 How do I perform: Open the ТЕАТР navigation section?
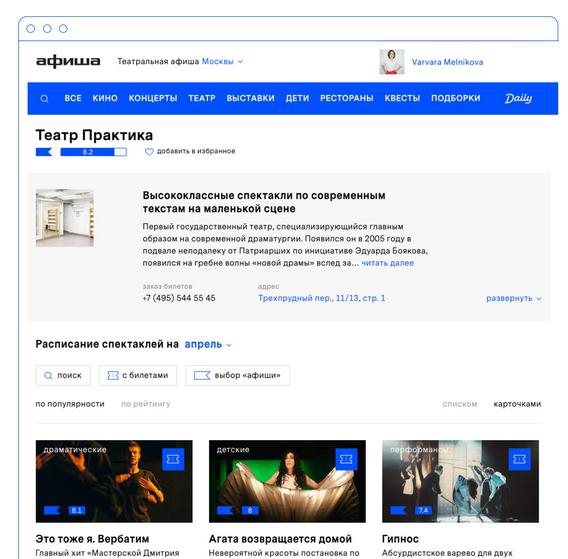(202, 98)
